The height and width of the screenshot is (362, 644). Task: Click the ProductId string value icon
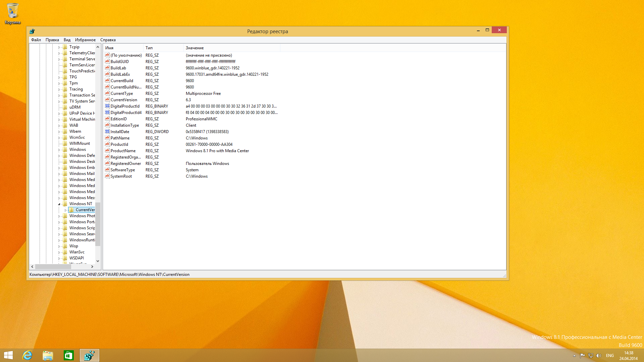pyautogui.click(x=107, y=144)
